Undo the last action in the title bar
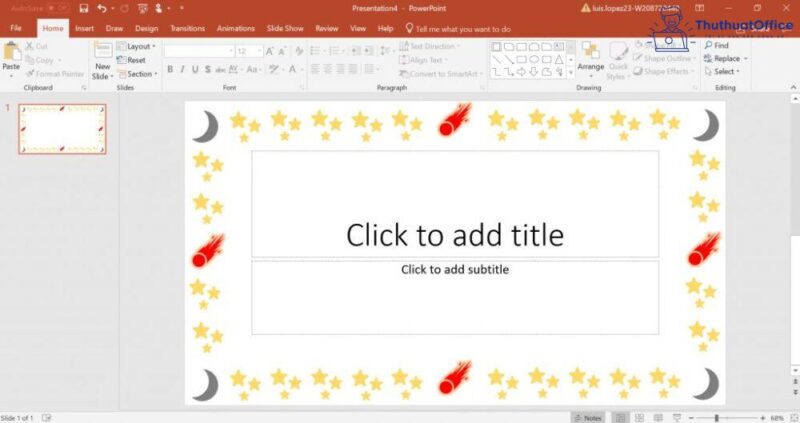The width and height of the screenshot is (800, 423). click(x=102, y=8)
